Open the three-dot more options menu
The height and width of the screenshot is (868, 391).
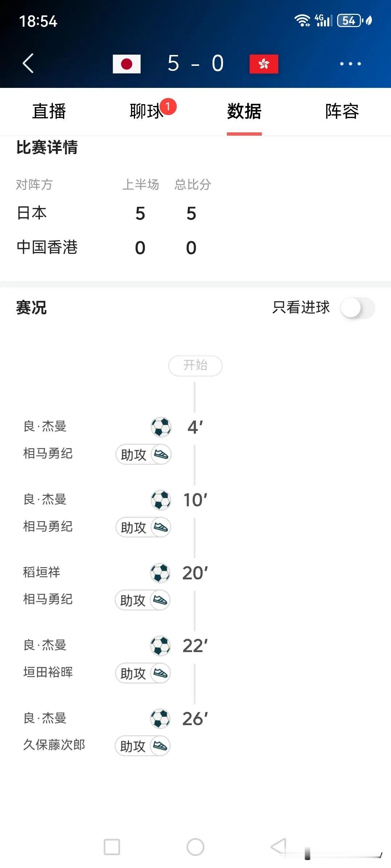[x=350, y=64]
